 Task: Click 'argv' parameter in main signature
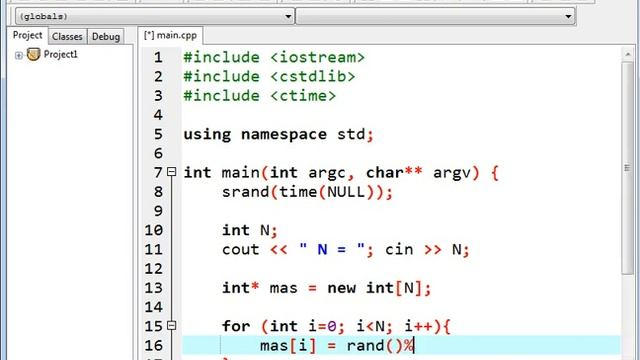tap(452, 173)
